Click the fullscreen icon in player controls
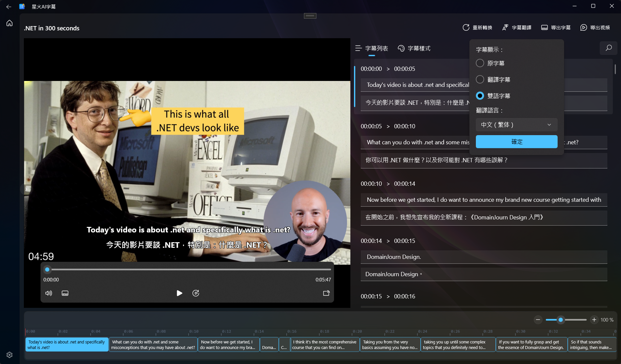 [326, 293]
